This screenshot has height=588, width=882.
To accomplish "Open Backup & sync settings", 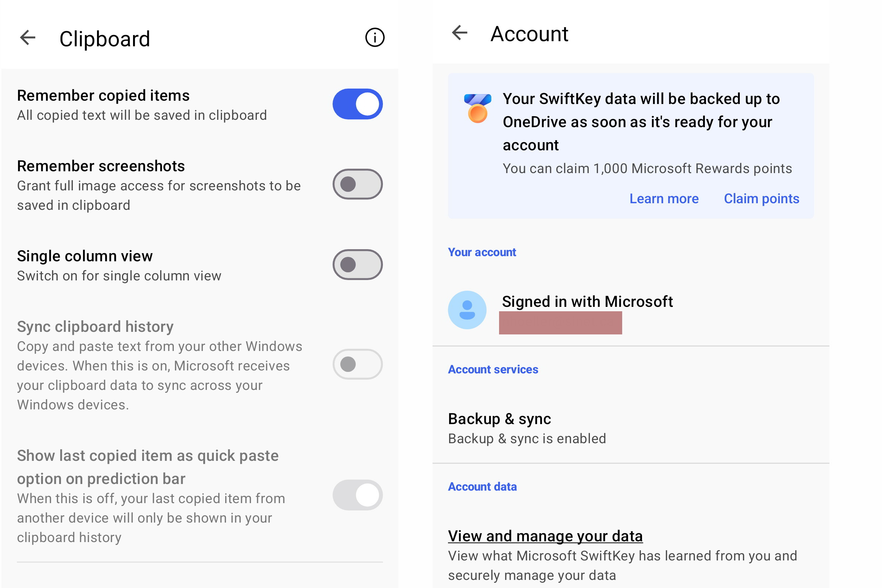I will coord(630,428).
